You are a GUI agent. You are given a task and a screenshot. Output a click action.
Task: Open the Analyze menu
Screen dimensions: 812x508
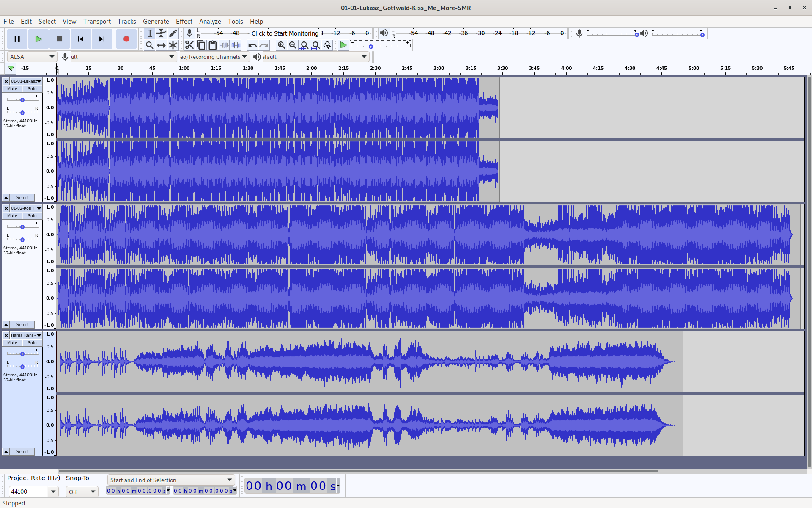(x=210, y=22)
